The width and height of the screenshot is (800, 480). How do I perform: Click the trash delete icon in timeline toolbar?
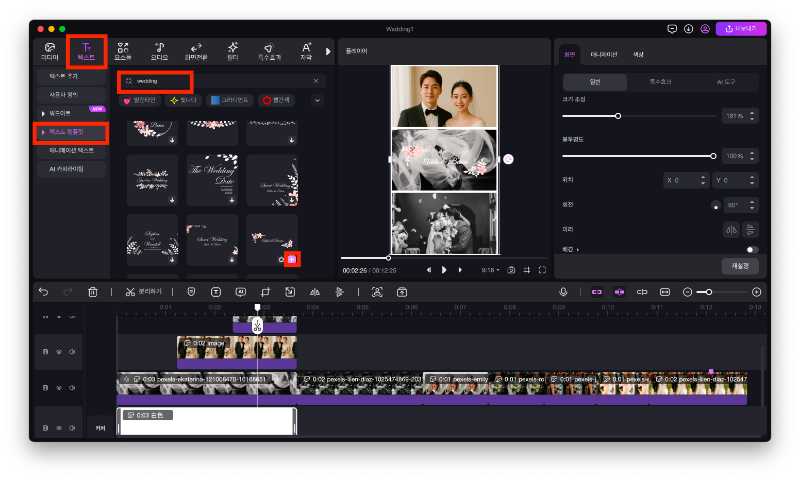tap(93, 292)
